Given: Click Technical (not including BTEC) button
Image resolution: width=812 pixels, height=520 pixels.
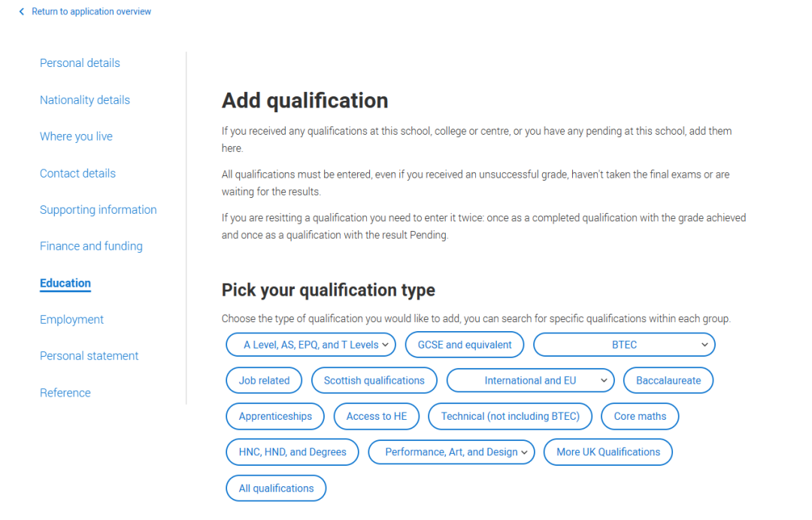Looking at the screenshot, I should [x=510, y=416].
